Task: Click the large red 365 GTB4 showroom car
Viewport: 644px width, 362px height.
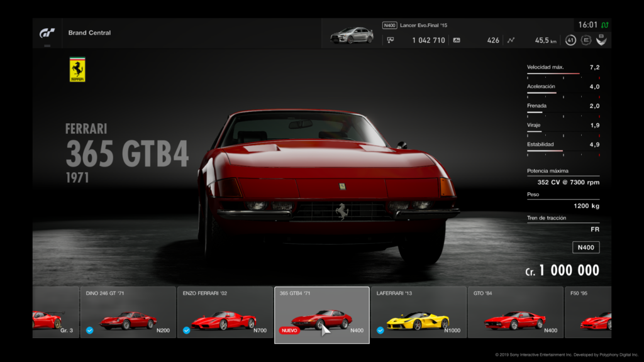Action: pos(328,187)
